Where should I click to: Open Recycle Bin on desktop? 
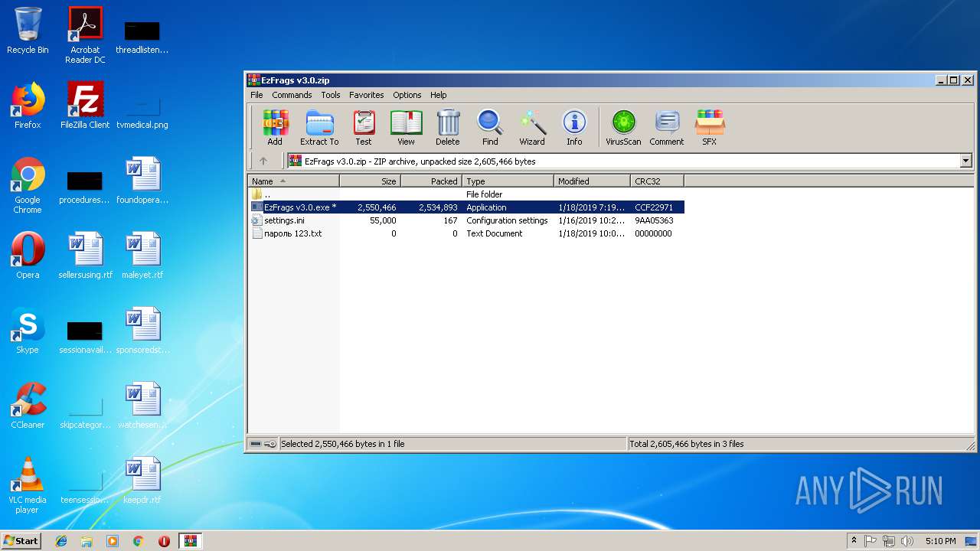(28, 31)
